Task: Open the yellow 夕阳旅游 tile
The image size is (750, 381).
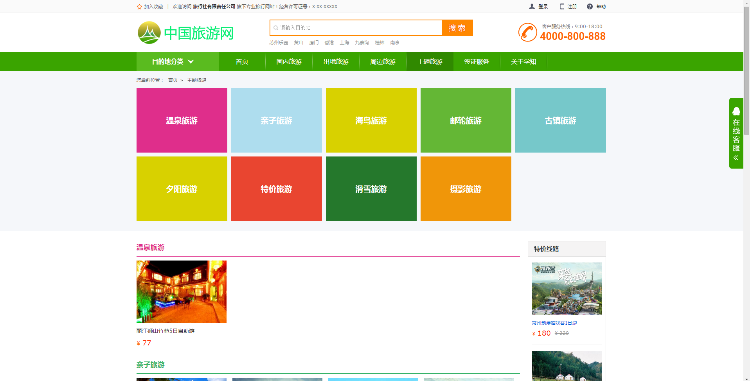Action: [182, 189]
